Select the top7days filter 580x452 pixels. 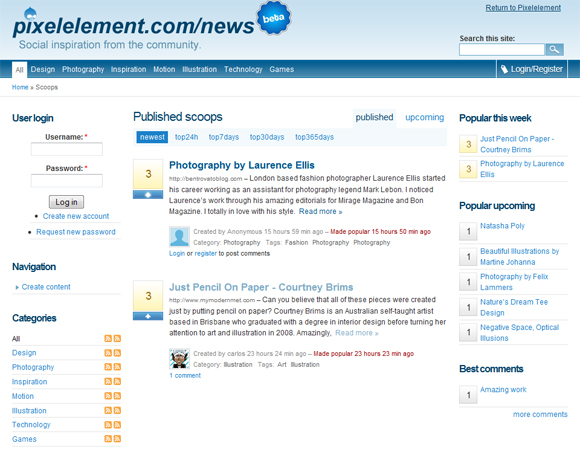coord(224,137)
